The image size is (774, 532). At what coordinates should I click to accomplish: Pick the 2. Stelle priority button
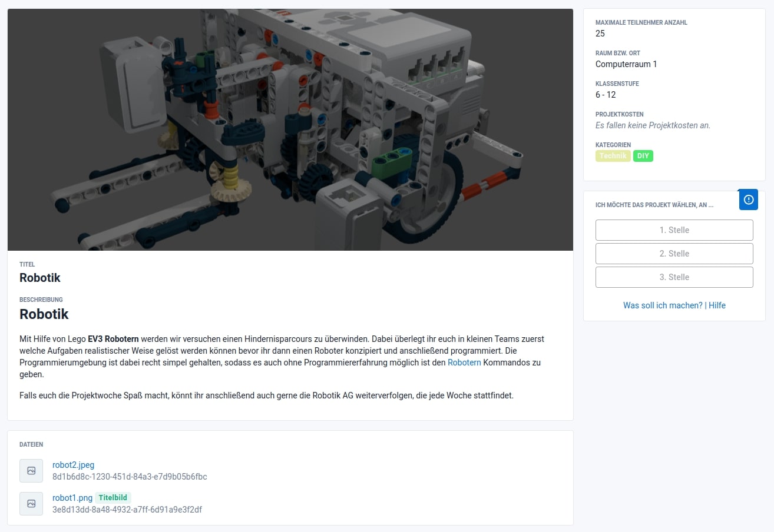tap(674, 254)
